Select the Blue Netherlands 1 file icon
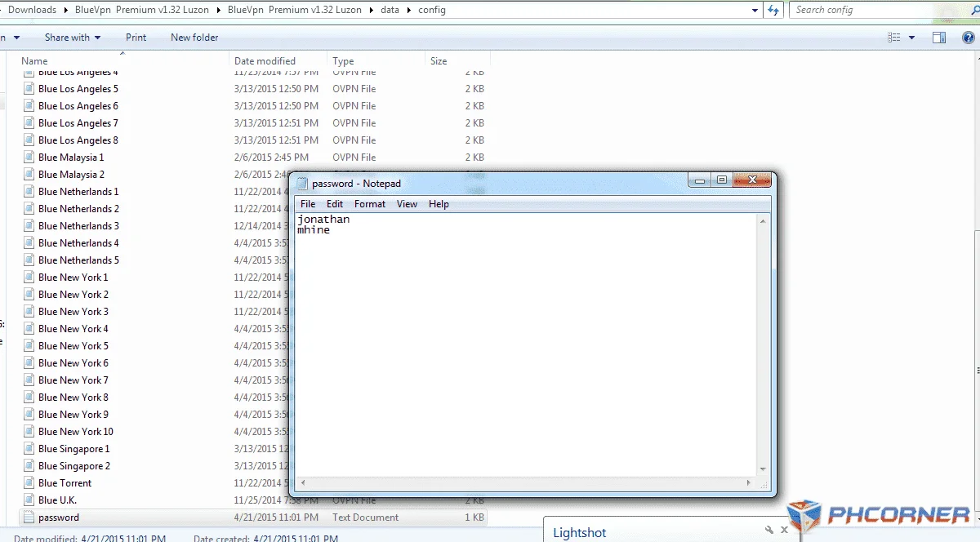Viewport: 980px width, 542px height. [x=29, y=192]
